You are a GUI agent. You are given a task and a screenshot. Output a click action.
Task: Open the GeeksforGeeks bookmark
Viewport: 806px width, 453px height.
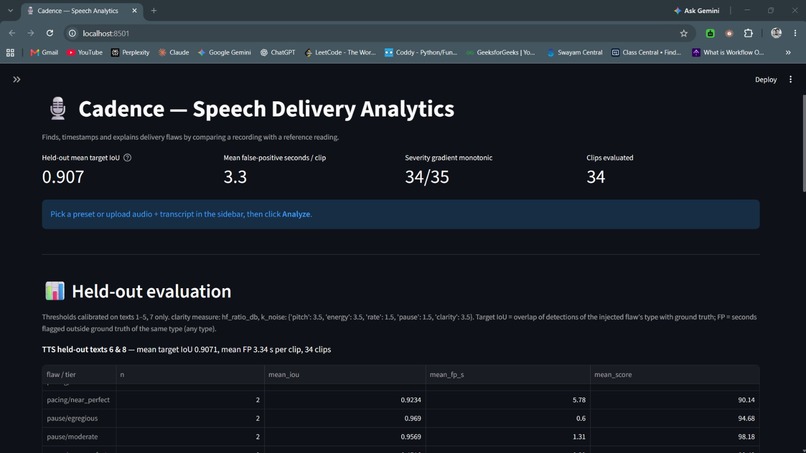(501, 52)
